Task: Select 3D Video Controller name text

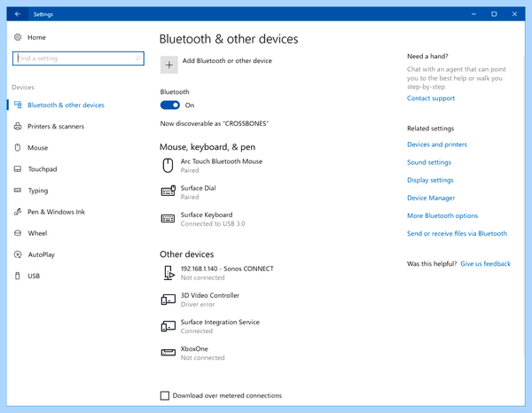Action: (x=210, y=296)
